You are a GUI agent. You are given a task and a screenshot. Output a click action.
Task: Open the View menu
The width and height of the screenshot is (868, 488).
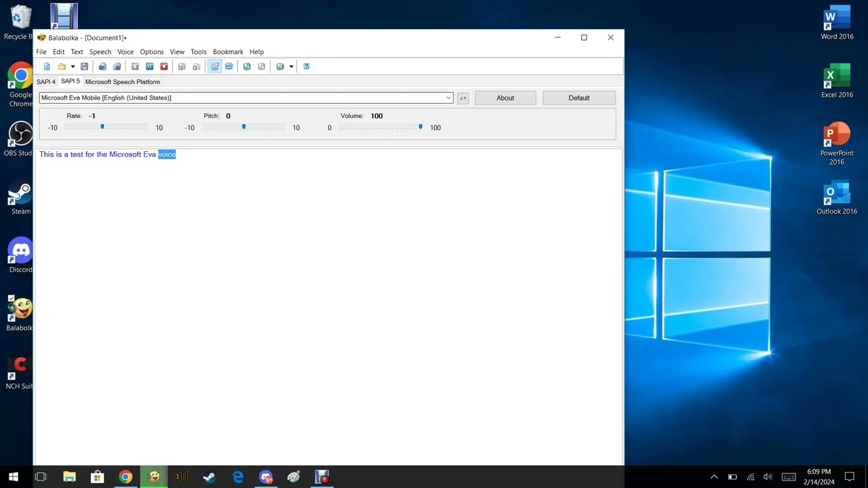click(x=177, y=52)
